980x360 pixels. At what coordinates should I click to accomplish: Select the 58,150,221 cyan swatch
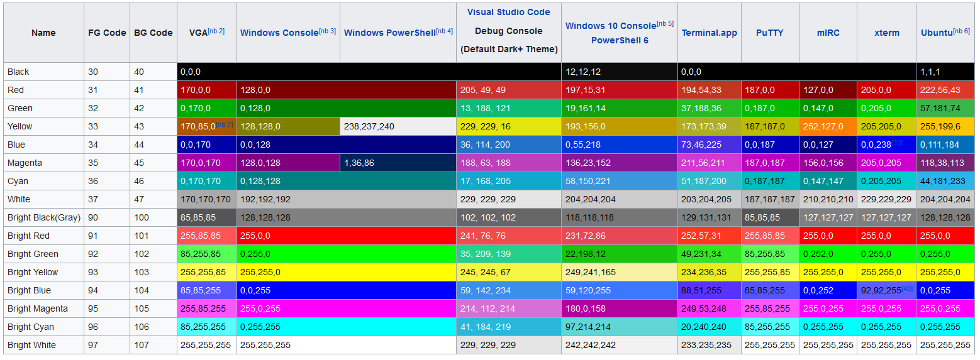(620, 181)
